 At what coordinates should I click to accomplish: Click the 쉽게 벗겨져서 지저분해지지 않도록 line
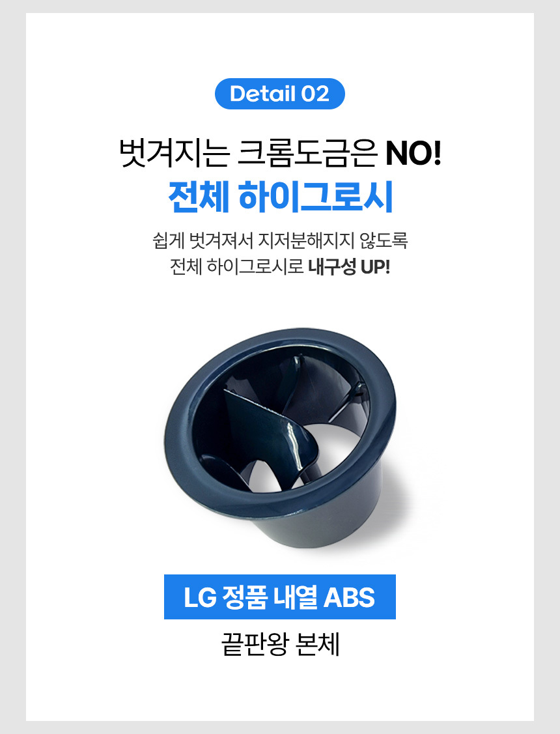(x=280, y=240)
